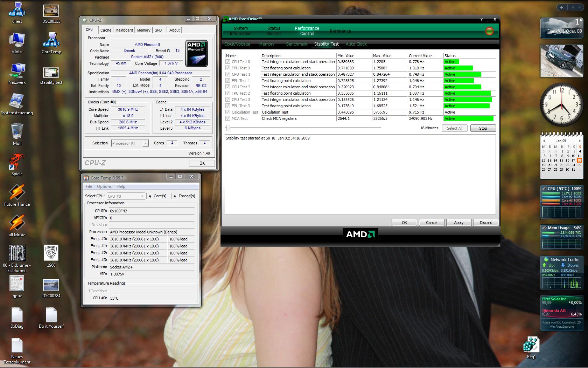Click Apply in AMD OverDrive

point(458,223)
